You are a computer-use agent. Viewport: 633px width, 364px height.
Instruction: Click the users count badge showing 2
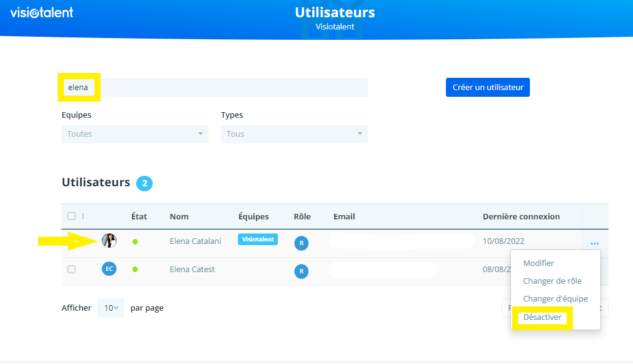pos(144,183)
